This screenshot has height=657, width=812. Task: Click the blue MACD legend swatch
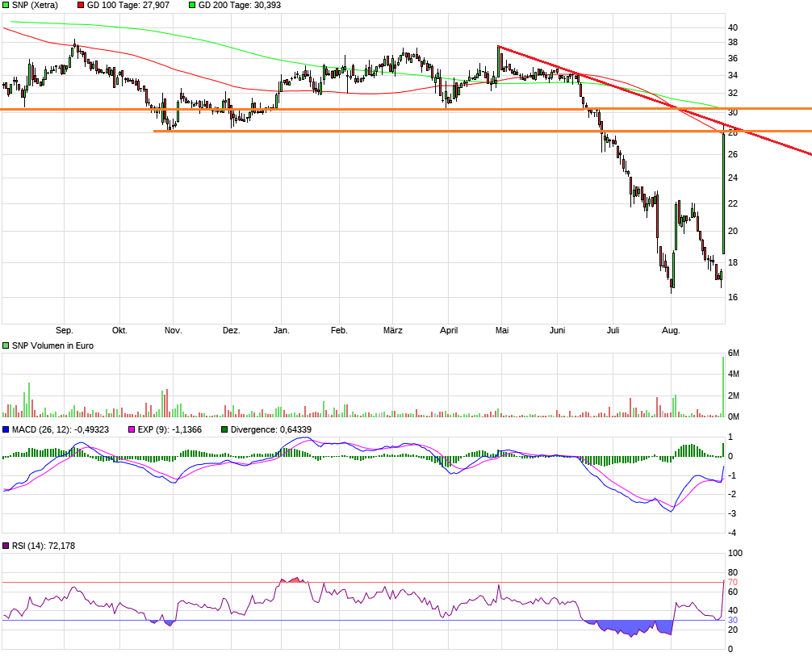[x=6, y=429]
